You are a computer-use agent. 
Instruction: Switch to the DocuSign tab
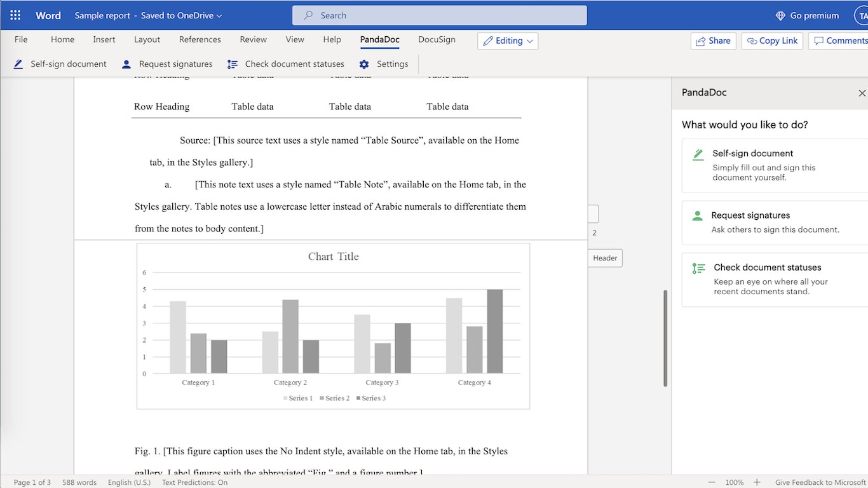(x=437, y=39)
